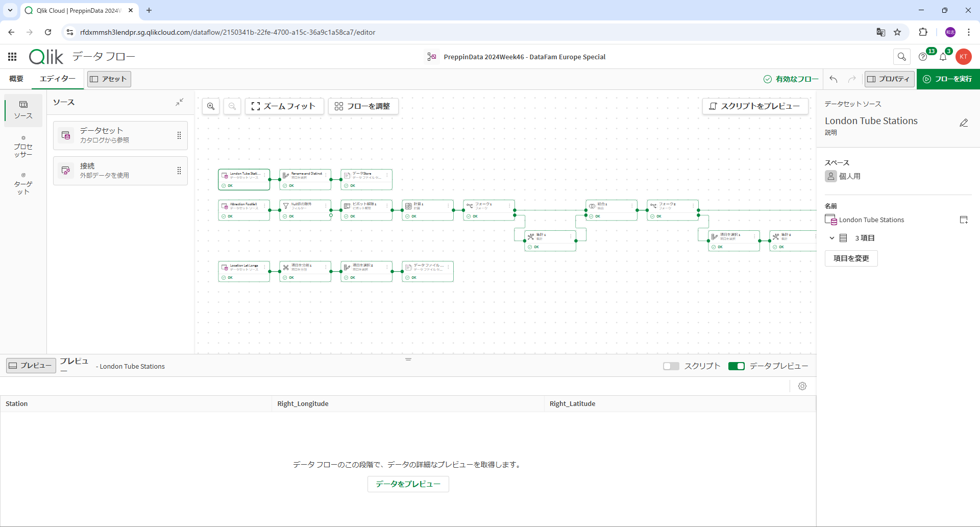Viewport: 980px width, 527px height.
Task: Select the 結合1 join node
Action: click(611, 210)
